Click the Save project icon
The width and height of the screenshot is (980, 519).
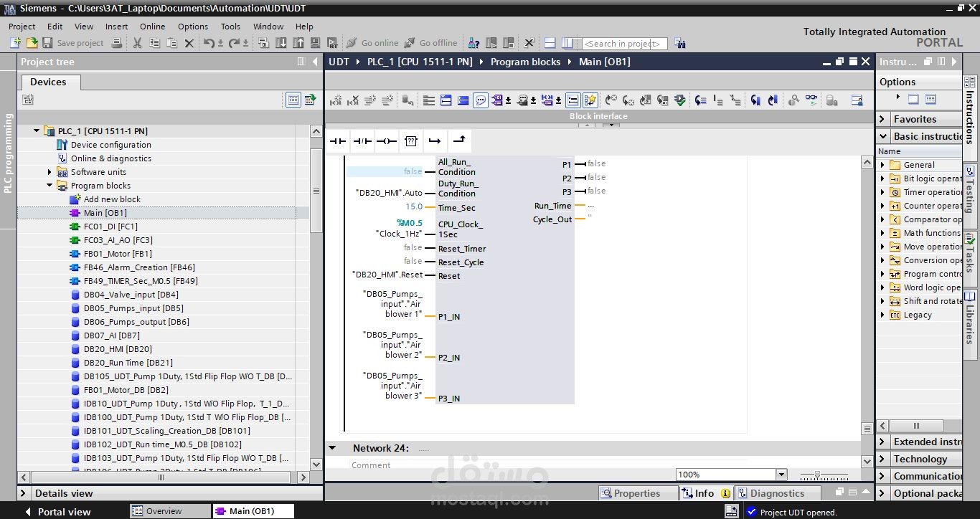47,42
